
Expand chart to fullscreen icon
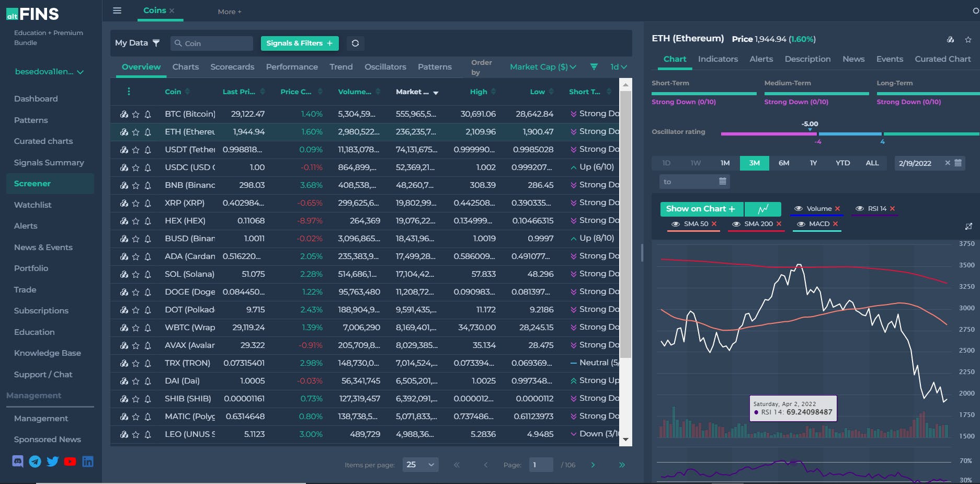968,226
